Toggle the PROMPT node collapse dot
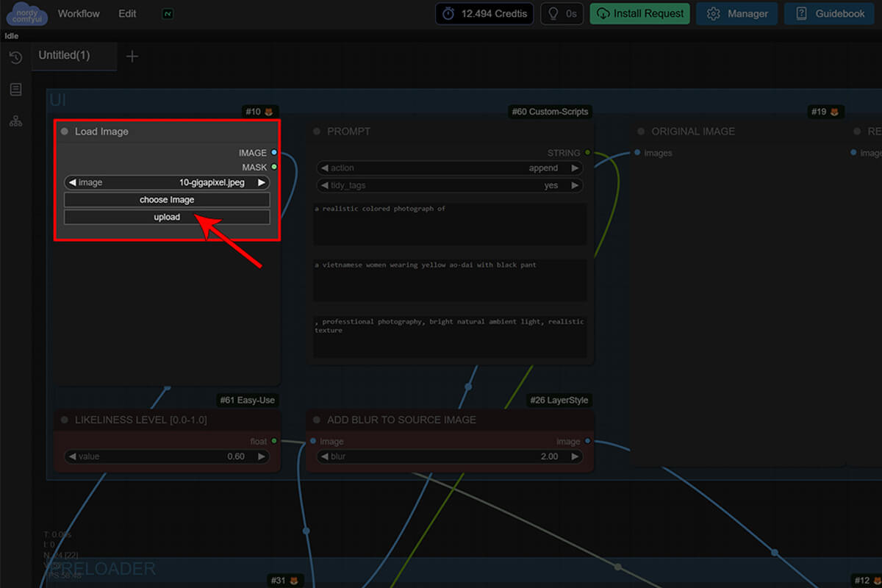 coord(318,132)
